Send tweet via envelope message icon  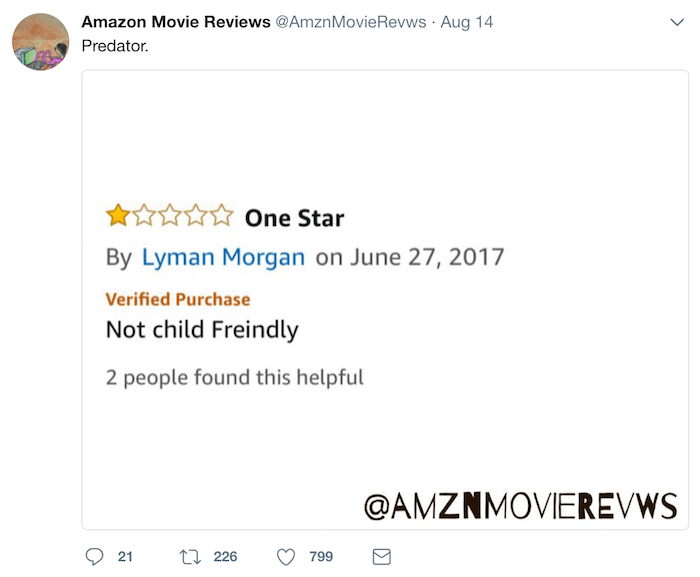point(382,557)
